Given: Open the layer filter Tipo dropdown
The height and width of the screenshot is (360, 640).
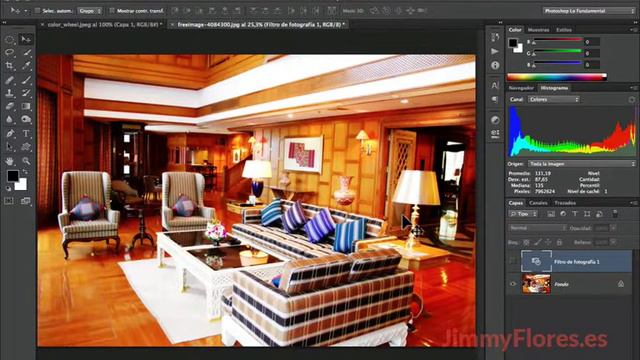Looking at the screenshot, I should tap(523, 214).
